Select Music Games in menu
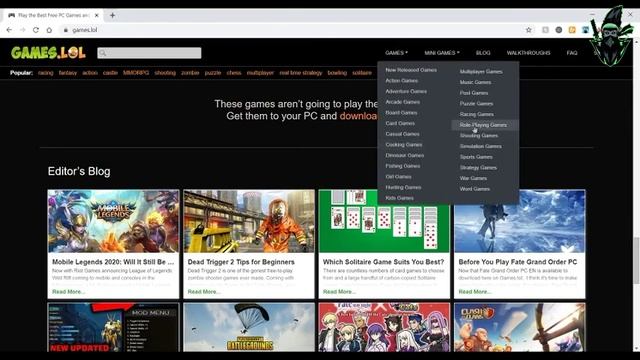Screen dimensions: 640x360 [x=475, y=82]
